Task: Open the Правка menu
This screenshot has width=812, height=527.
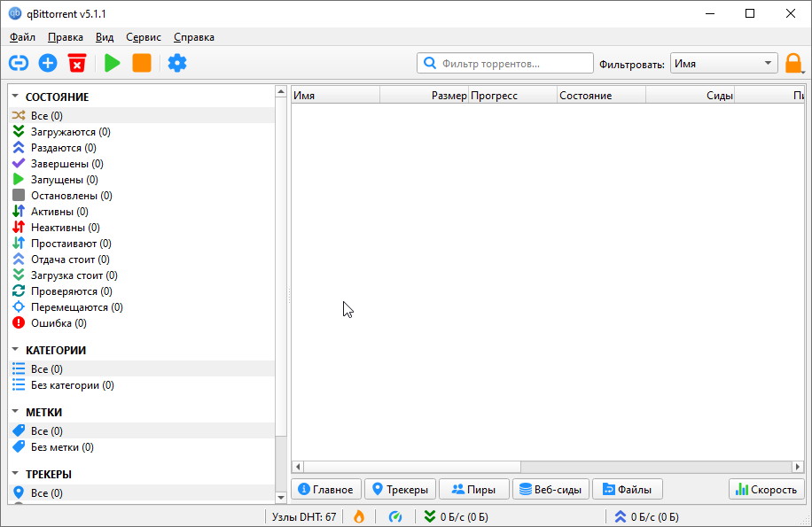Action: 66,37
